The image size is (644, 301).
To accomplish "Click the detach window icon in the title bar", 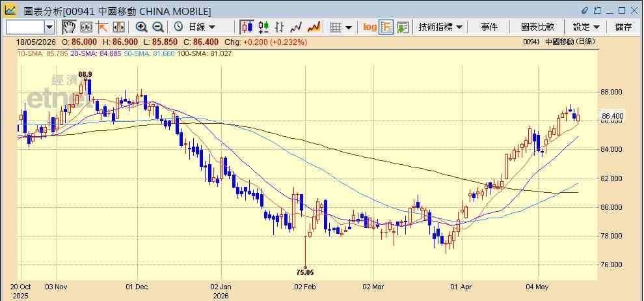I will tap(597, 10).
